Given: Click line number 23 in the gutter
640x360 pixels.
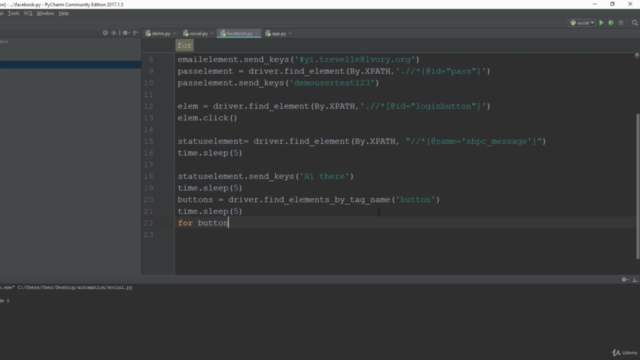Looking at the screenshot, I should (x=148, y=235).
